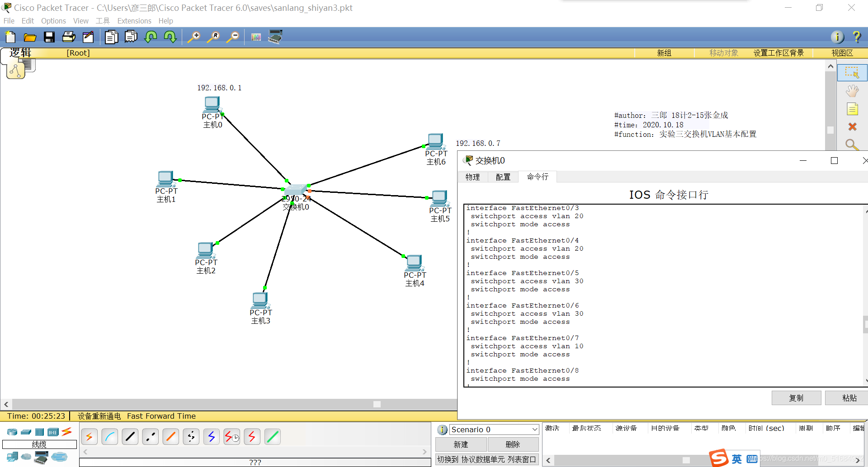Click the 复制 button
The image size is (868, 467).
796,398
